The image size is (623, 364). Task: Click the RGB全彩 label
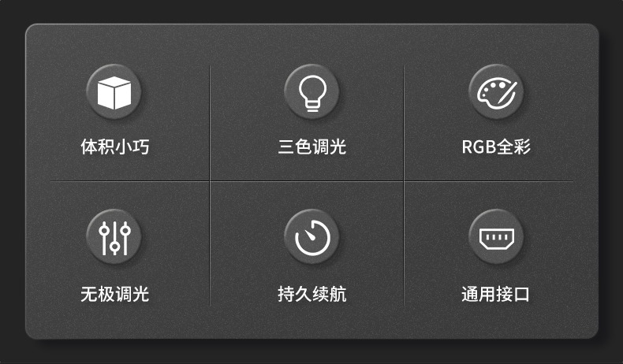coord(496,147)
